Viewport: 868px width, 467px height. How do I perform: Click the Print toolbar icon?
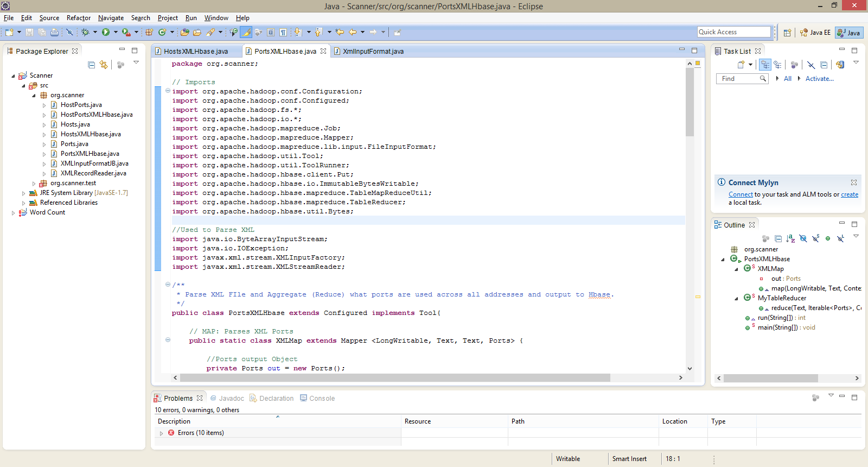click(55, 32)
